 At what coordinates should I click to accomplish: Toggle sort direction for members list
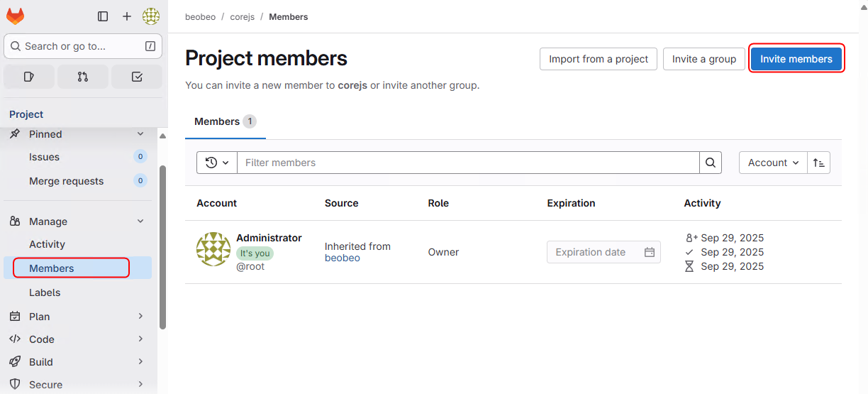pyautogui.click(x=819, y=163)
